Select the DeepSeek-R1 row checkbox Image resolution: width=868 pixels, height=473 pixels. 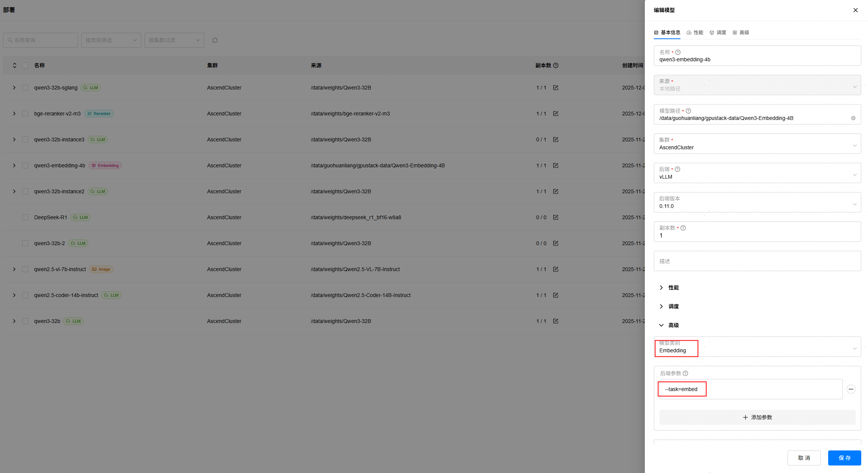pos(25,217)
